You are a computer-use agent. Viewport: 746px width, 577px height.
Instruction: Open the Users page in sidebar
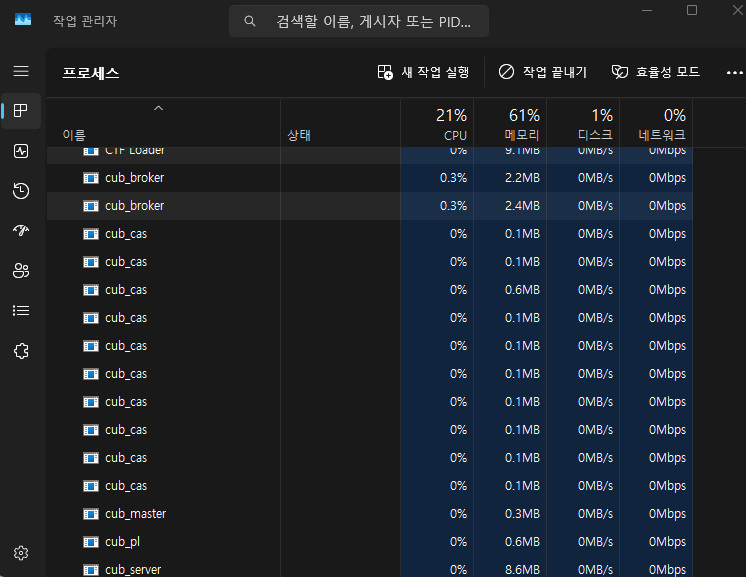(21, 271)
